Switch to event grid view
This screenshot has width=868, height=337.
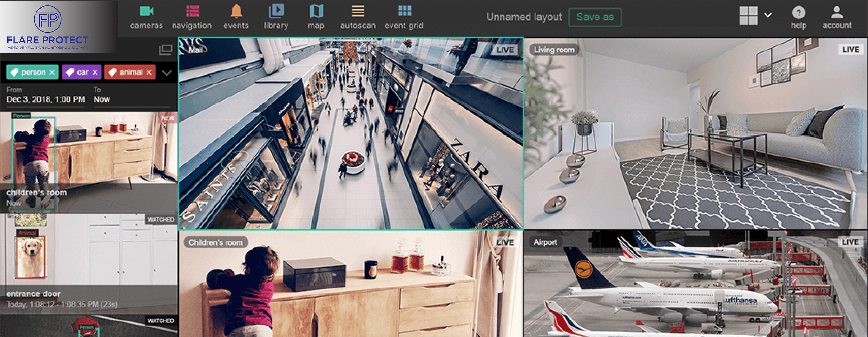click(404, 17)
